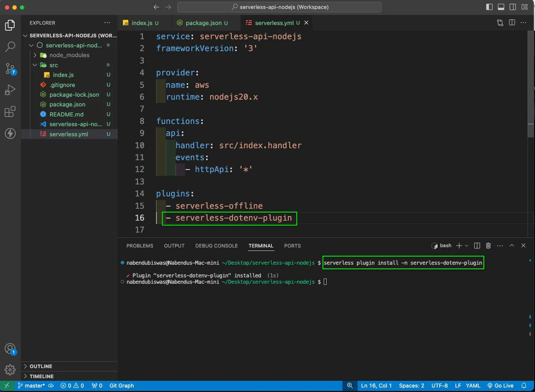
Task: Toggle the primary side bar layout icon
Action: (x=489, y=7)
